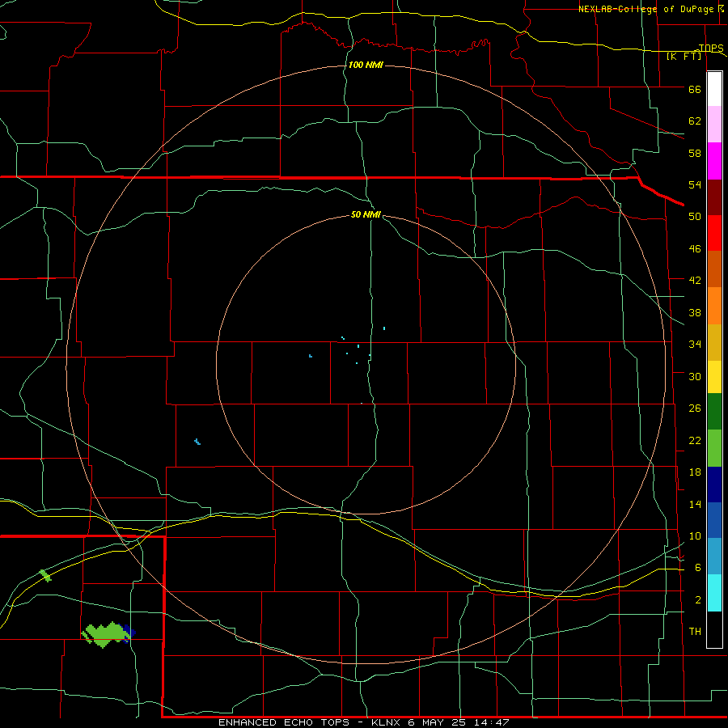
Task: Click the '46' legend value
Action: point(695,249)
